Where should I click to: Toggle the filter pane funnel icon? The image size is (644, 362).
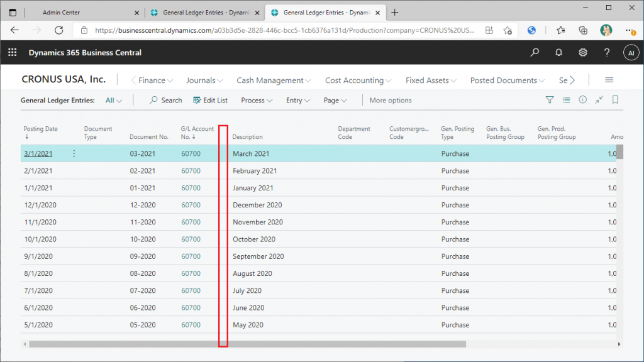[550, 100]
